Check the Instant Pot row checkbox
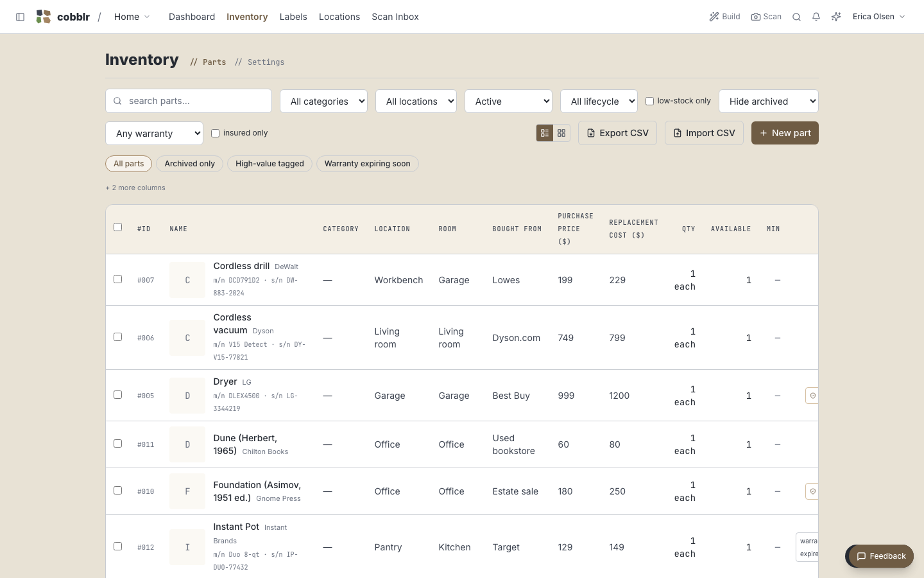This screenshot has height=578, width=924. 117,546
